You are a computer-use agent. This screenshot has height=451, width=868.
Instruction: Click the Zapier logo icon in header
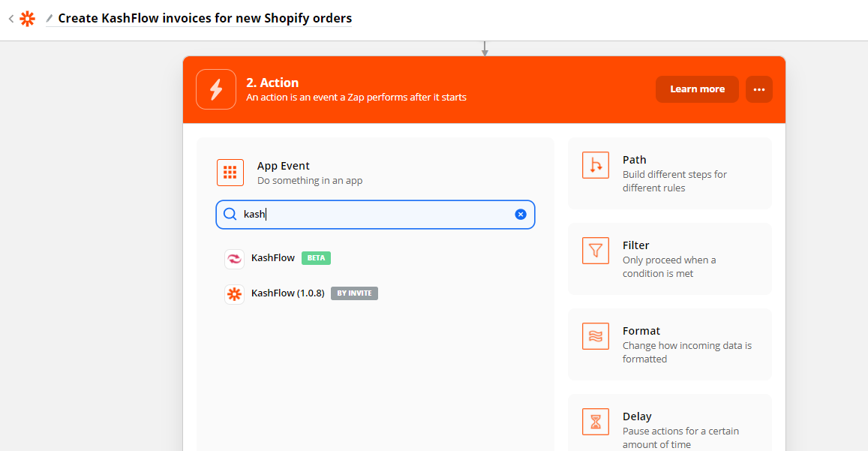click(28, 19)
